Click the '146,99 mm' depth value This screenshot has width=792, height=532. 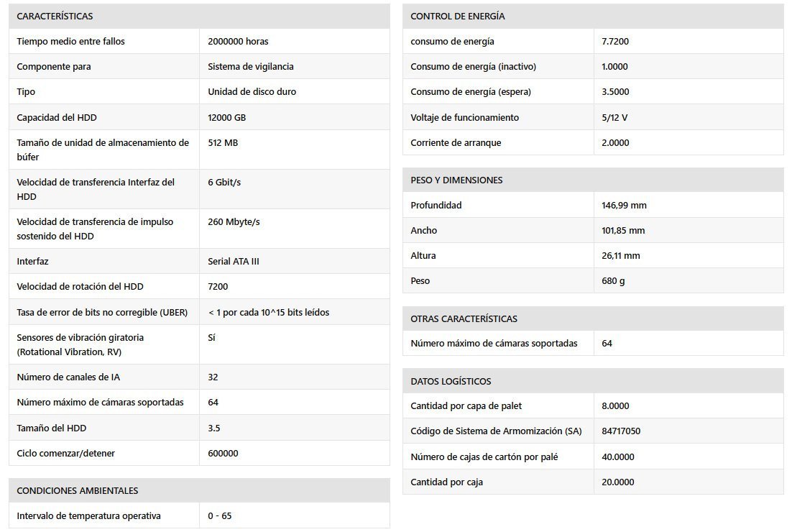click(624, 205)
